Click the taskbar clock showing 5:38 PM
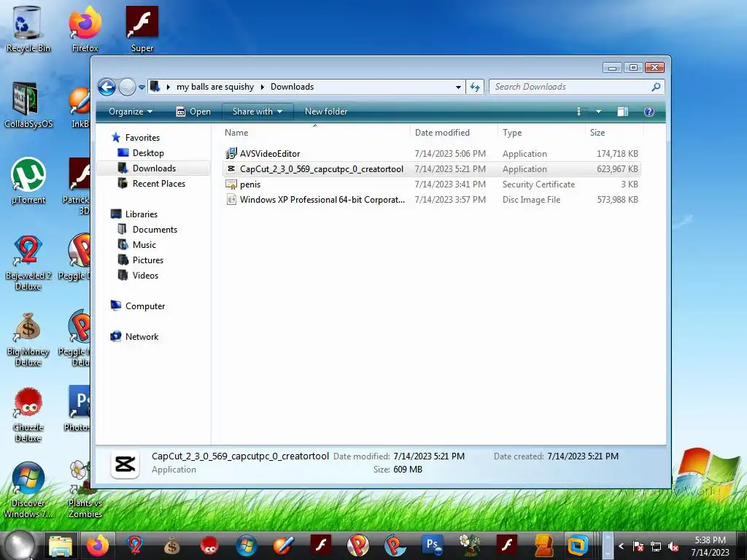 [x=710, y=546]
